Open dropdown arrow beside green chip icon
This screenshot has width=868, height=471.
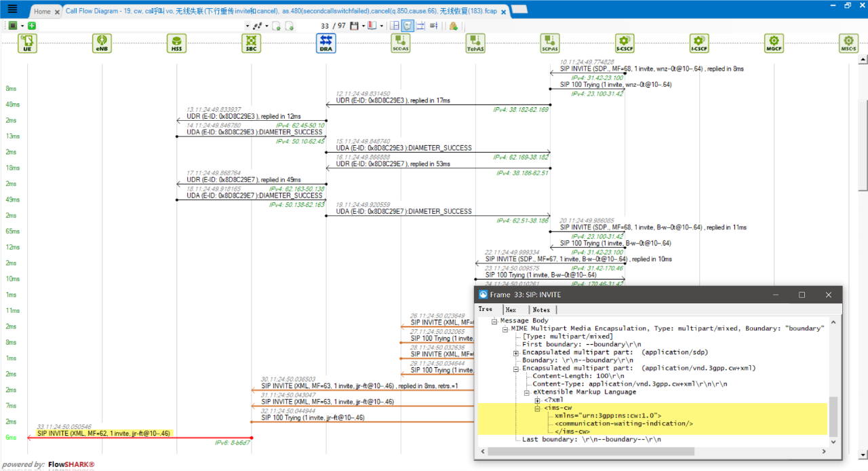(22, 26)
